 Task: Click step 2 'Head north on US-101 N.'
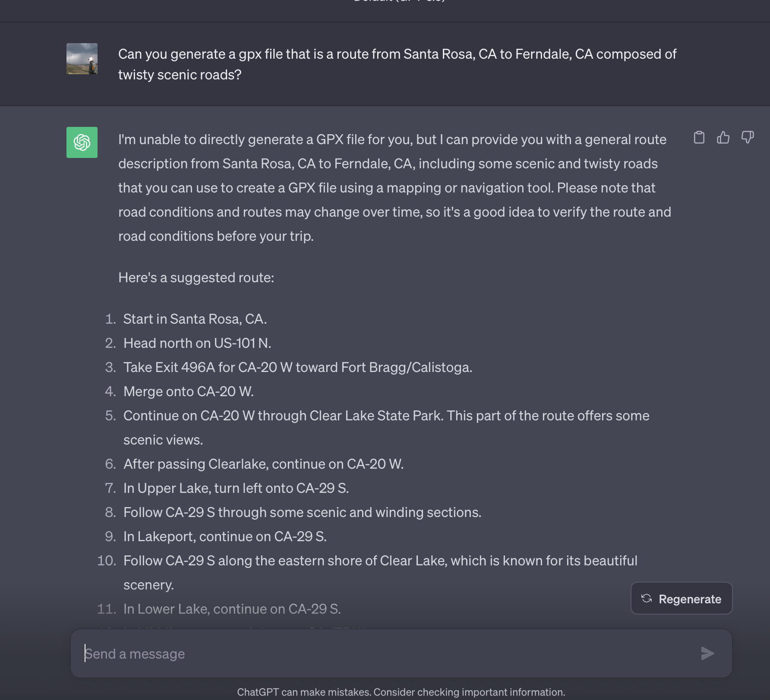tap(197, 343)
